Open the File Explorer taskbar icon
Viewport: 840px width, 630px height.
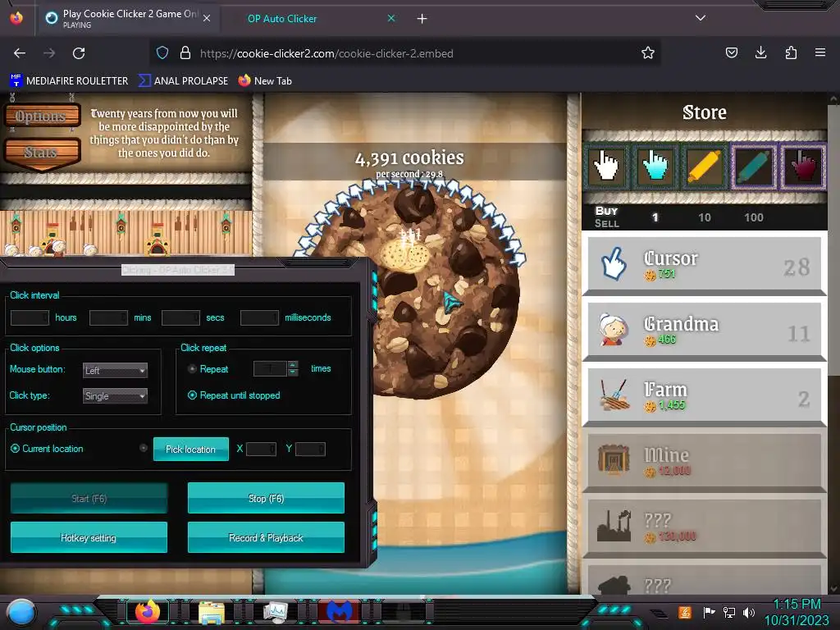pos(212,612)
